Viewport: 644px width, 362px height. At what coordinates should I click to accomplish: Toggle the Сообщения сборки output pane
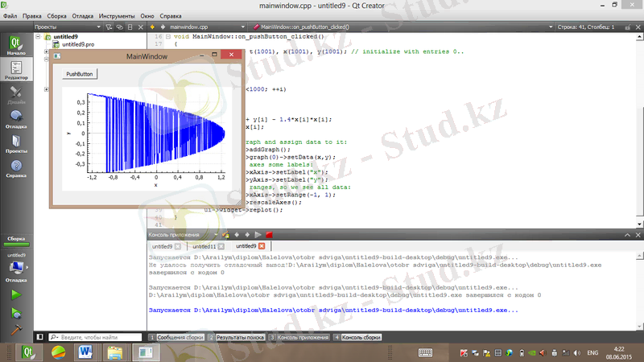175,337
